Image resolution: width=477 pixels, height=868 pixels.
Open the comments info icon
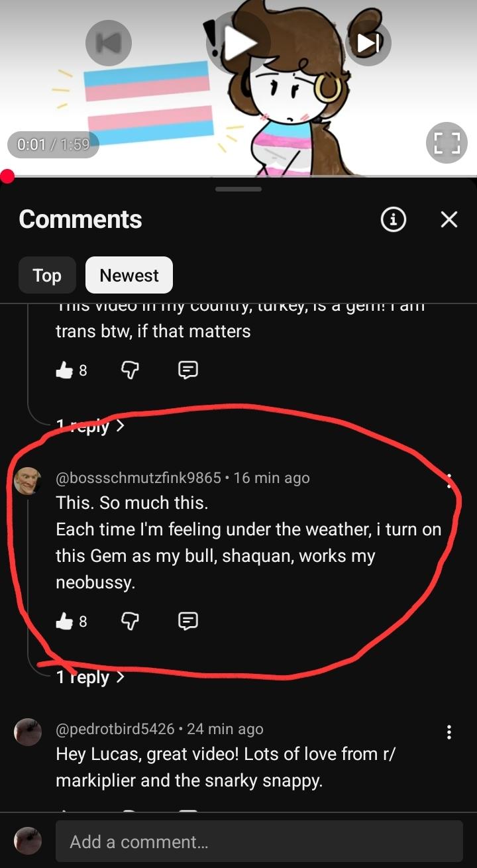[x=393, y=219]
